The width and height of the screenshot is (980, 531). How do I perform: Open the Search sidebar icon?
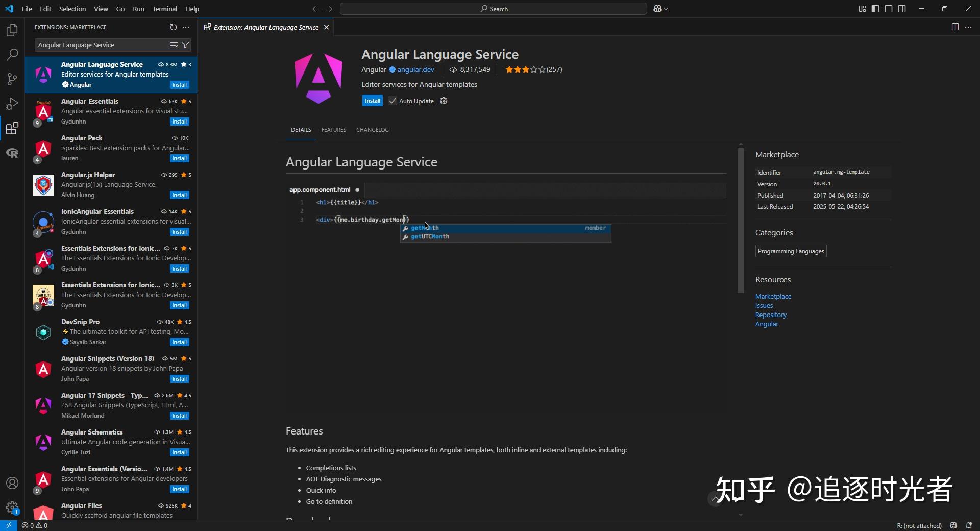[x=12, y=55]
